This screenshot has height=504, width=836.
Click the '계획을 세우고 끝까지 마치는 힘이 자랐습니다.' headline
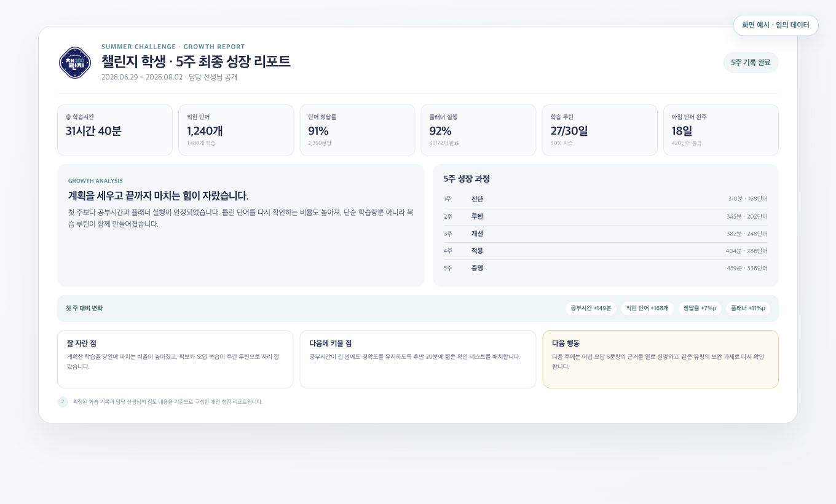[x=159, y=196]
